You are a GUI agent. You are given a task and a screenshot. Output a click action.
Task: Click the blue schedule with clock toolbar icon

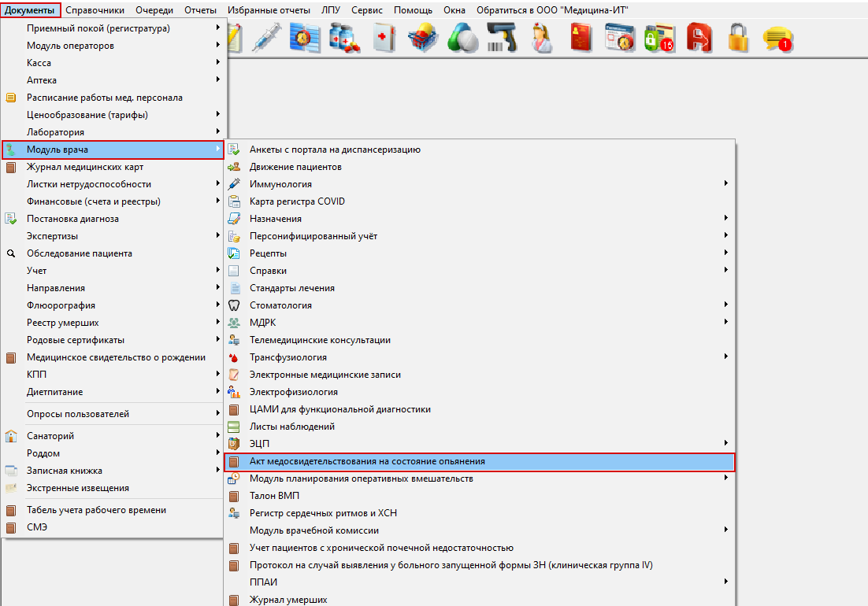tap(305, 38)
